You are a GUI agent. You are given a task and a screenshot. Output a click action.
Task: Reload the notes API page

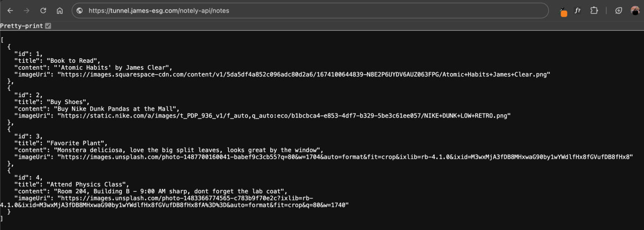coord(43,11)
